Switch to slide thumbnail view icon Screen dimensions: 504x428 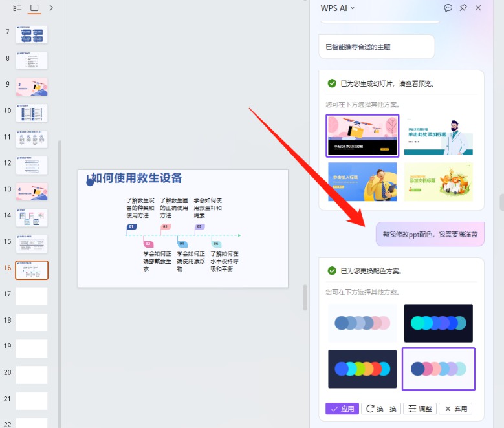coord(34,8)
